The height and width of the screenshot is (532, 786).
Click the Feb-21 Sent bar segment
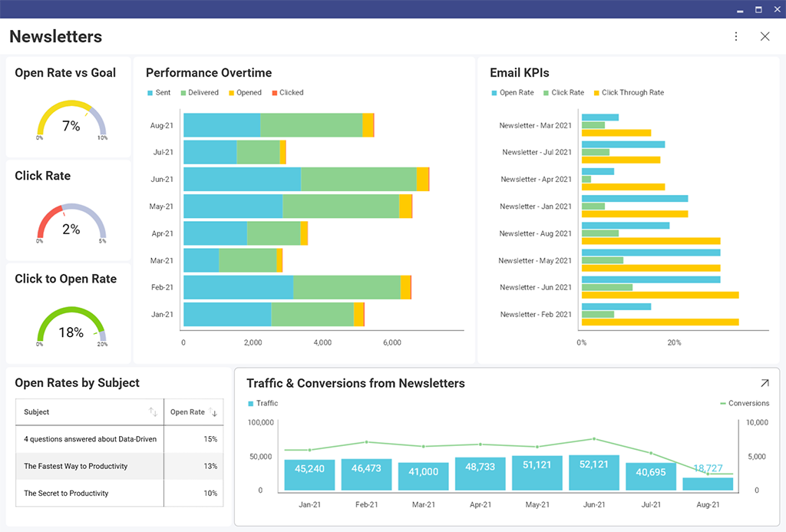[x=238, y=287]
